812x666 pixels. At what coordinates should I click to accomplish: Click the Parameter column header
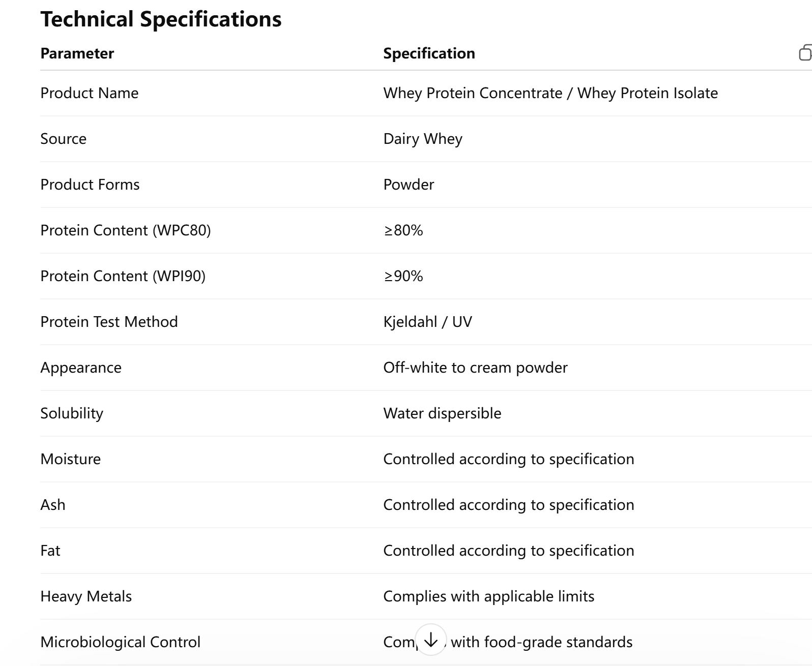[77, 53]
